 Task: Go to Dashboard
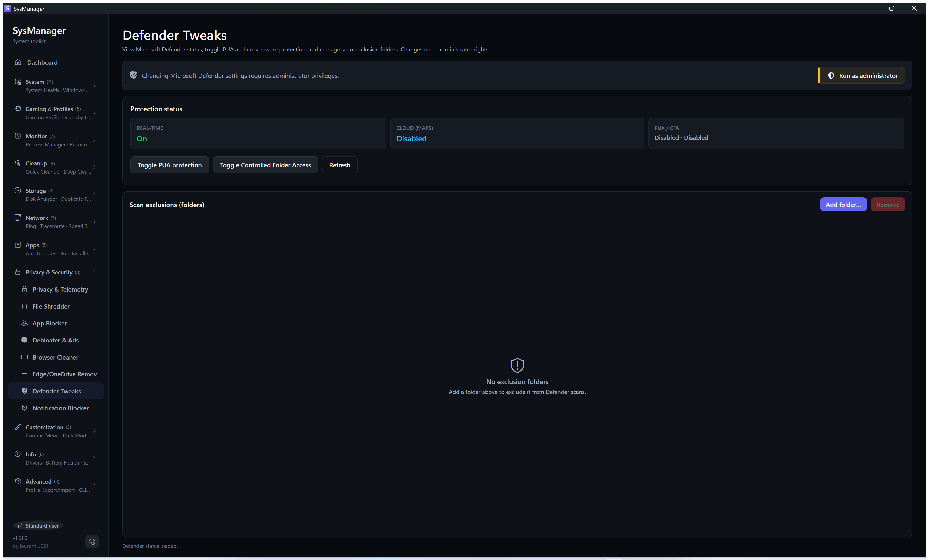click(56, 62)
